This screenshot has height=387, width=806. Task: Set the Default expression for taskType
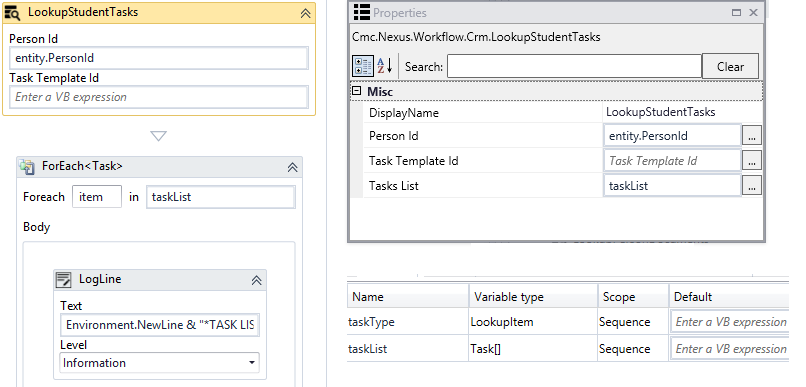(730, 322)
